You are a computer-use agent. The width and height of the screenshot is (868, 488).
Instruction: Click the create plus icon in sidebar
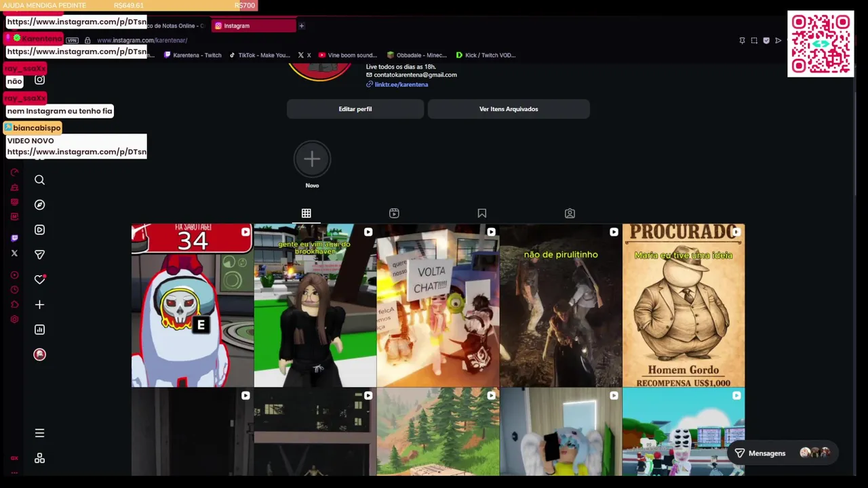tap(39, 304)
